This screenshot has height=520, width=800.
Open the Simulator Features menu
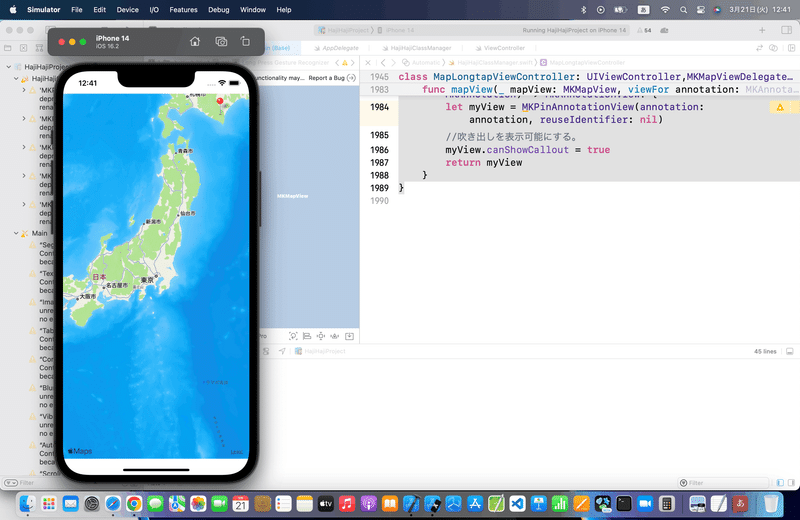(x=183, y=10)
